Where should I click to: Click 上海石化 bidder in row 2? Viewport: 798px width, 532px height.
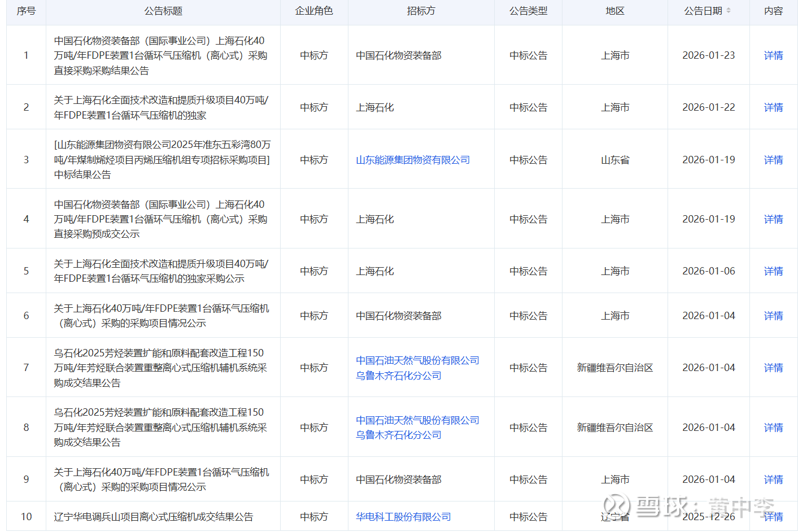[375, 107]
